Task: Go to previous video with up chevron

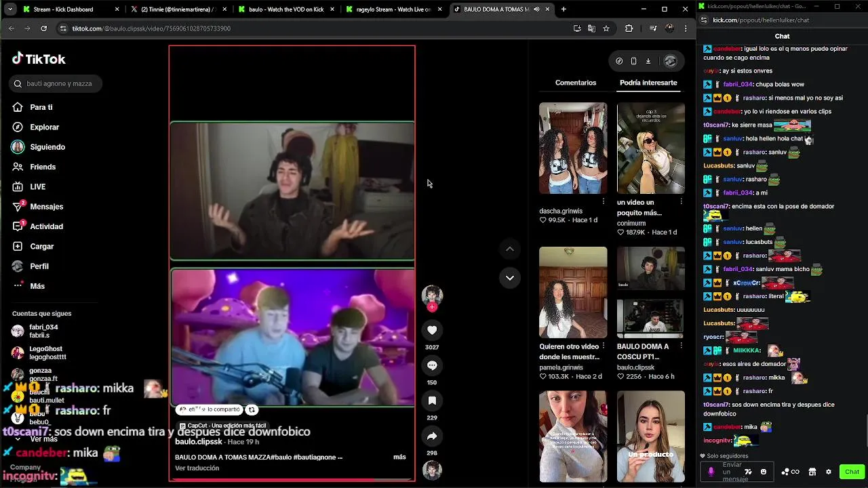Action: pos(510,249)
